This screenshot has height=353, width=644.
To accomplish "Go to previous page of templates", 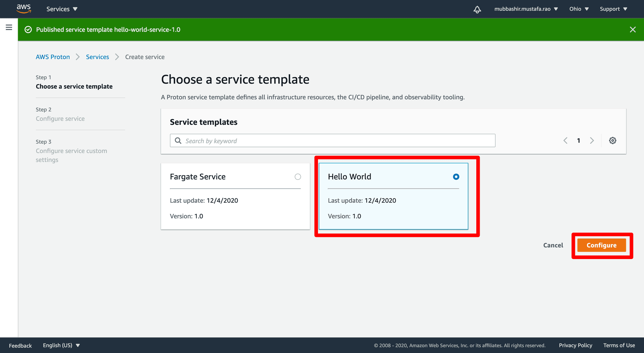I will pyautogui.click(x=566, y=141).
